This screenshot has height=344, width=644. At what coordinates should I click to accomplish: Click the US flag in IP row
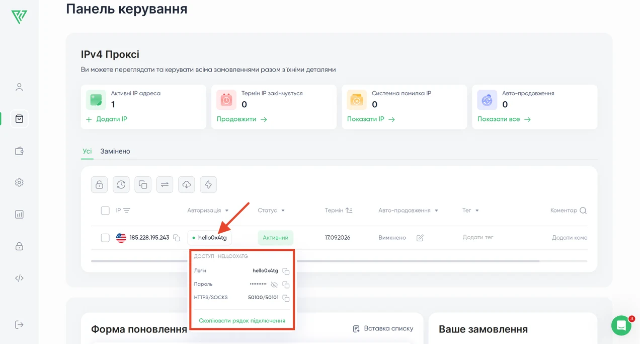click(x=121, y=238)
